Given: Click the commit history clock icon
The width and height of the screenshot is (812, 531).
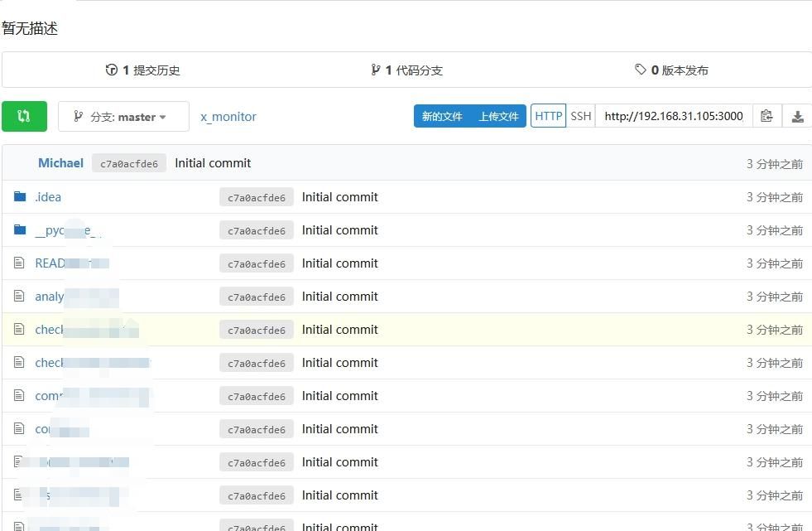Looking at the screenshot, I should pyautogui.click(x=112, y=70).
